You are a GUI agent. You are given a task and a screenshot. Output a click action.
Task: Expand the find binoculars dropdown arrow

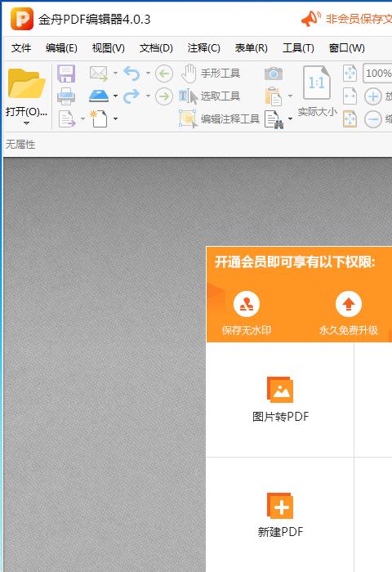pyautogui.click(x=290, y=119)
